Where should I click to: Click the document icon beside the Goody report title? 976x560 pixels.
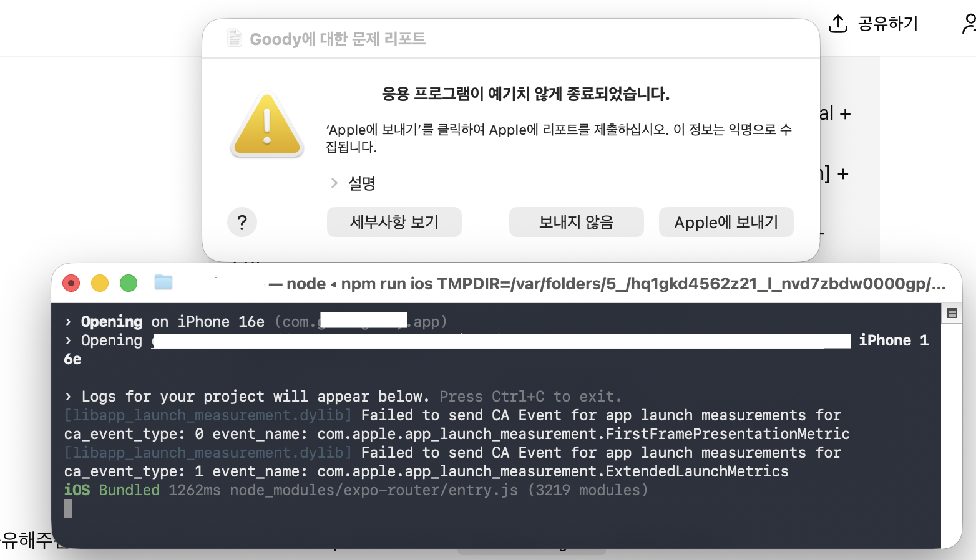tap(235, 38)
